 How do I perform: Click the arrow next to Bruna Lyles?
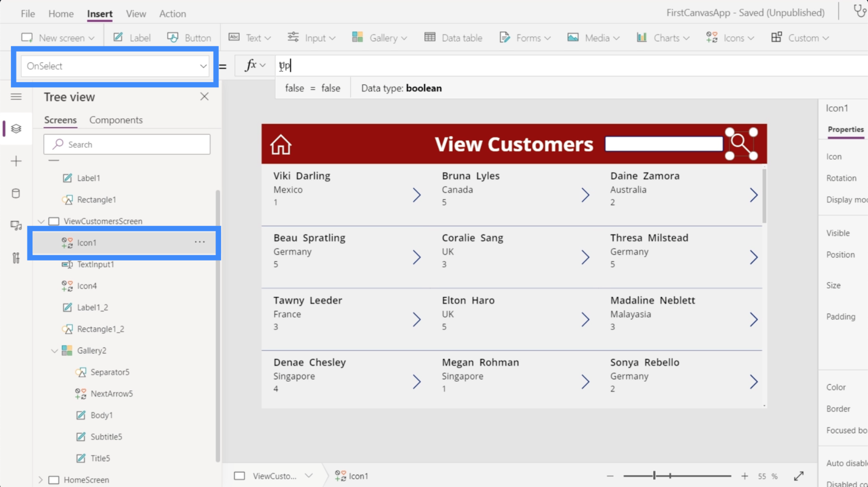(585, 195)
